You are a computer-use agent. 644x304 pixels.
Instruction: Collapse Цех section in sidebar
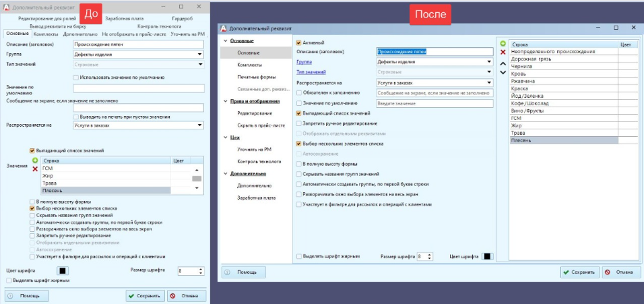tap(225, 138)
